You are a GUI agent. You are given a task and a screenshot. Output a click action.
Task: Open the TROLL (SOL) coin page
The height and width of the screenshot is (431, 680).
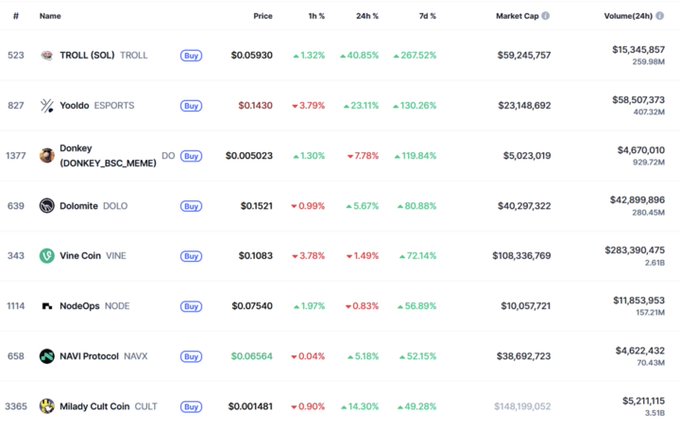coord(87,55)
